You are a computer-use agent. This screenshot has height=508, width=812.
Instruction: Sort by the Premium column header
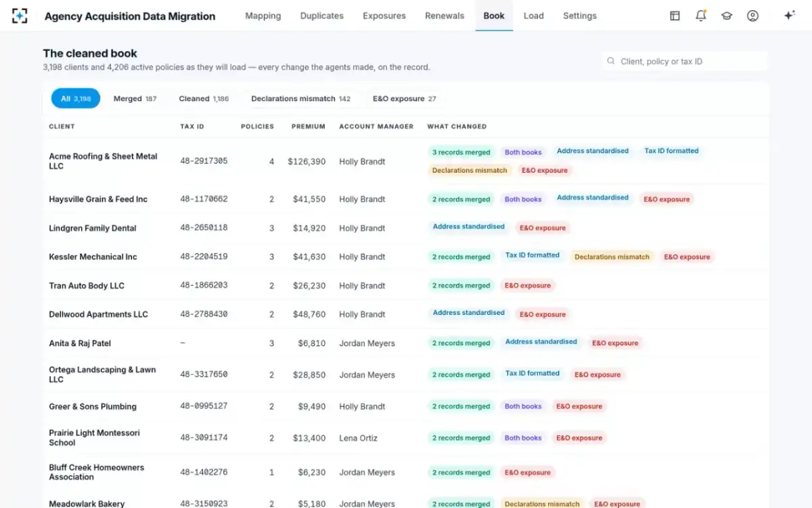[x=309, y=127]
